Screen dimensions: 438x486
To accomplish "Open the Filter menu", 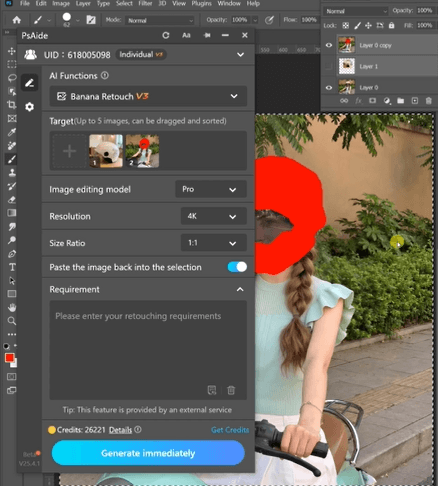I will (x=145, y=4).
